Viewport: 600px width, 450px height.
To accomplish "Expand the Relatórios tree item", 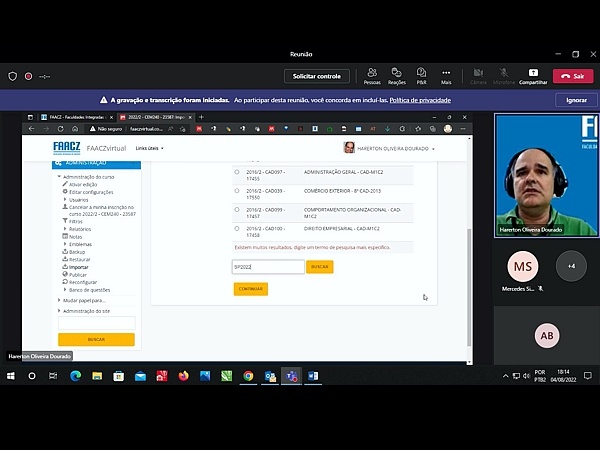I will [x=65, y=229].
